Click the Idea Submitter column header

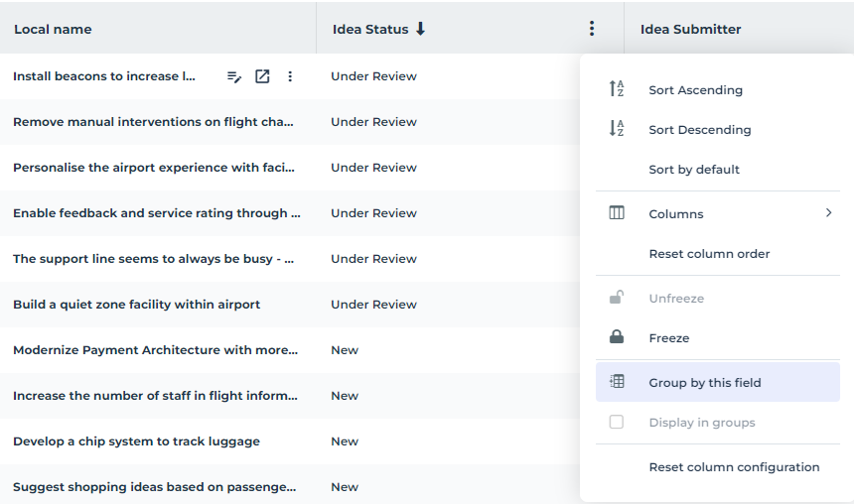coord(690,29)
